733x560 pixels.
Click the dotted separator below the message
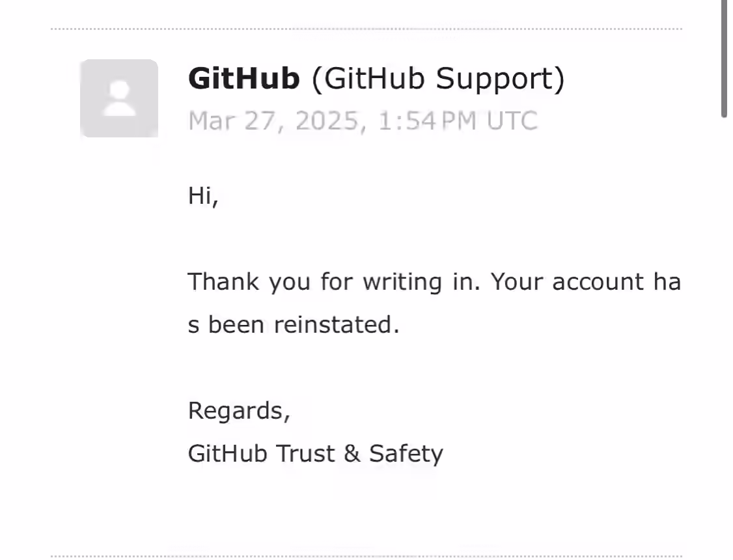coord(366,556)
